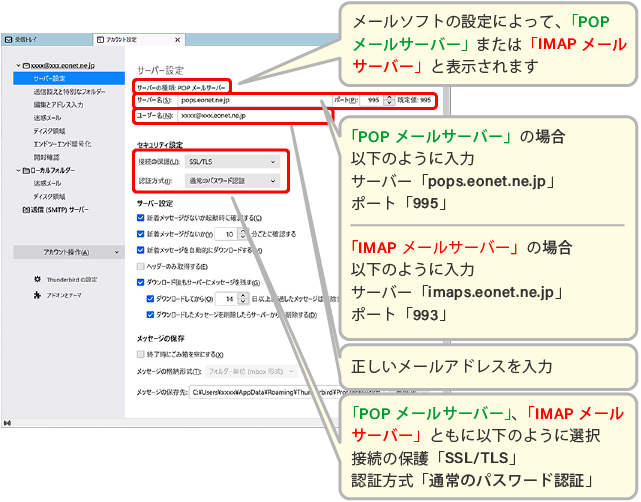Image resolution: width=641 pixels, height=502 pixels.
Task: Click the SMTP server icon
Action: point(26,210)
